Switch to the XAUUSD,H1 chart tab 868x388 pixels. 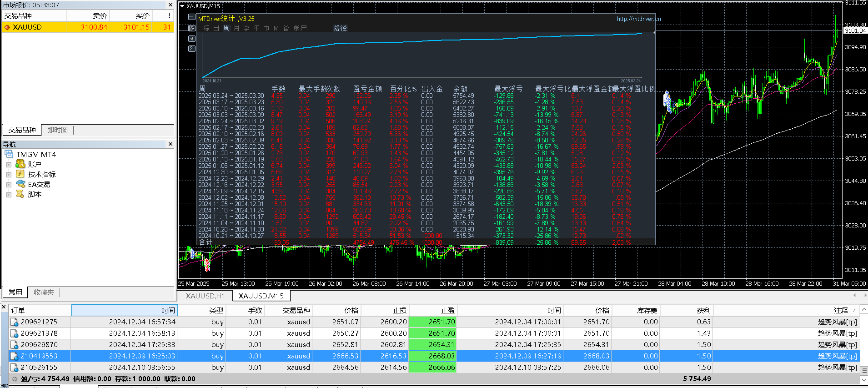205,296
